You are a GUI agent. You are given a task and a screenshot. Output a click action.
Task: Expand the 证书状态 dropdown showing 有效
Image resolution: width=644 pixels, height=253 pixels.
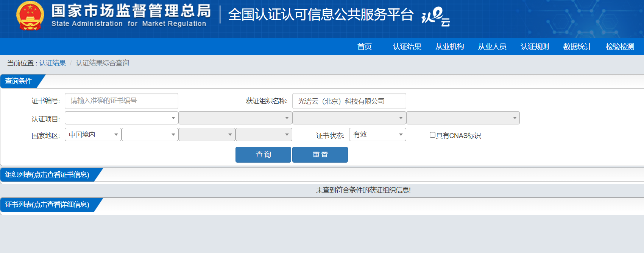[x=377, y=135]
